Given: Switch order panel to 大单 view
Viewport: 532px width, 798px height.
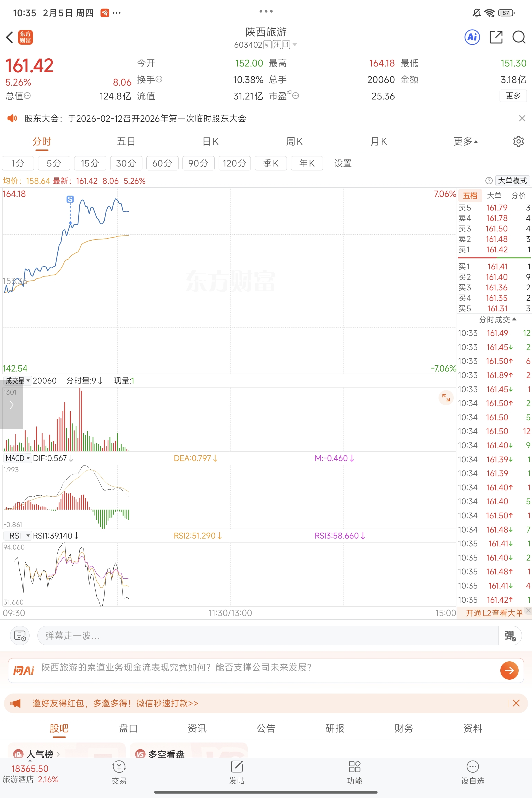Looking at the screenshot, I should (x=494, y=195).
